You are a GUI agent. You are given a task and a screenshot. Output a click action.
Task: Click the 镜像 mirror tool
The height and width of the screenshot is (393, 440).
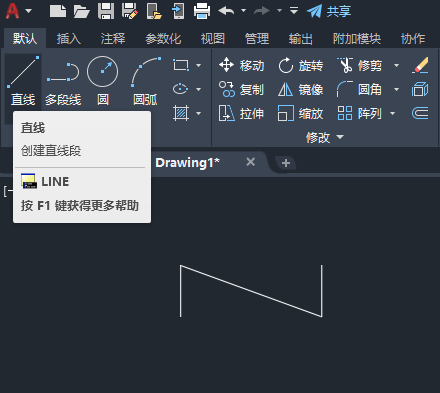pos(300,89)
